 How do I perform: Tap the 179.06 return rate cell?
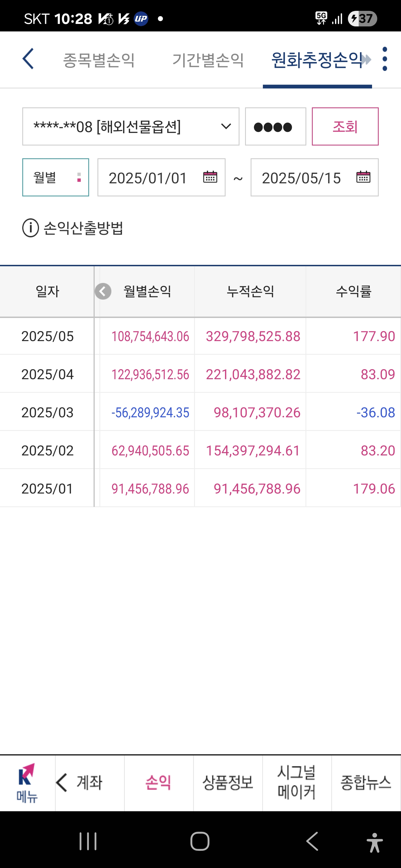[374, 489]
